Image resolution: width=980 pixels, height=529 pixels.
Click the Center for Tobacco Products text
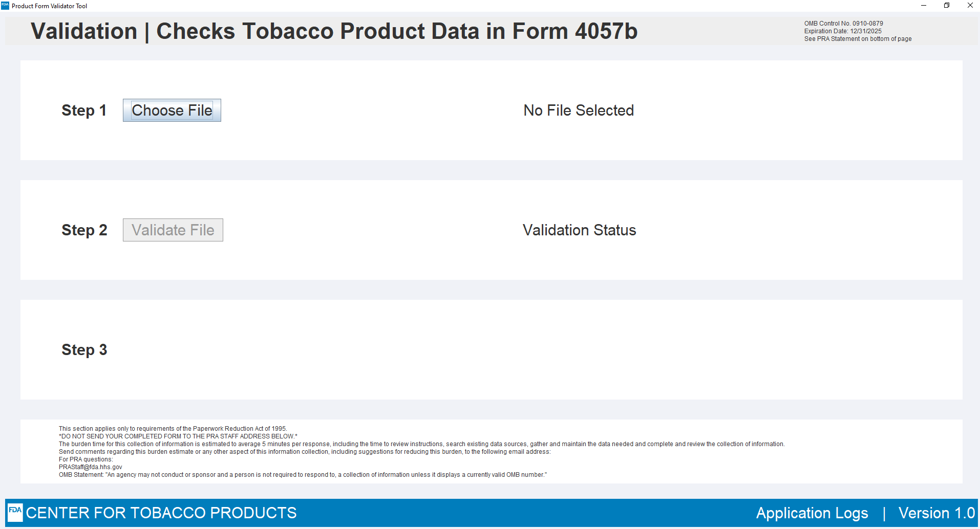coord(161,513)
